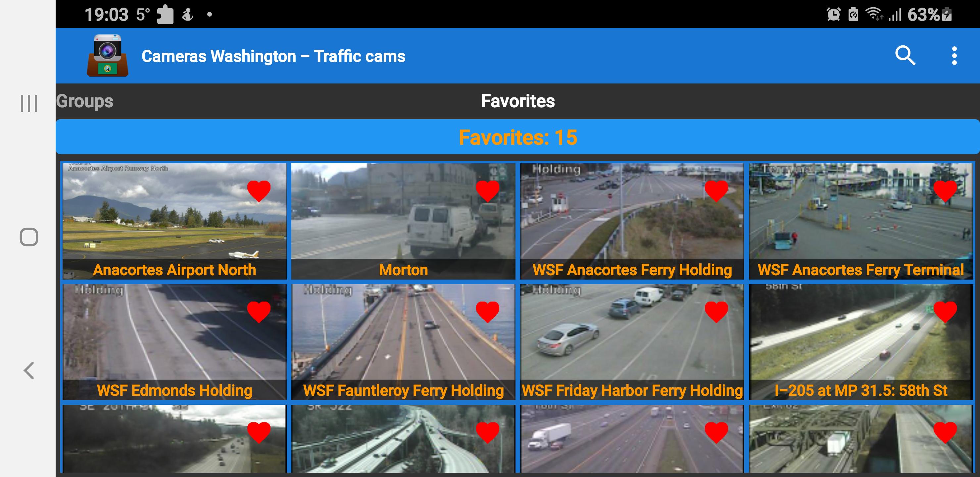Remove WSF Edmonds Holding from favorites heart

point(259,312)
